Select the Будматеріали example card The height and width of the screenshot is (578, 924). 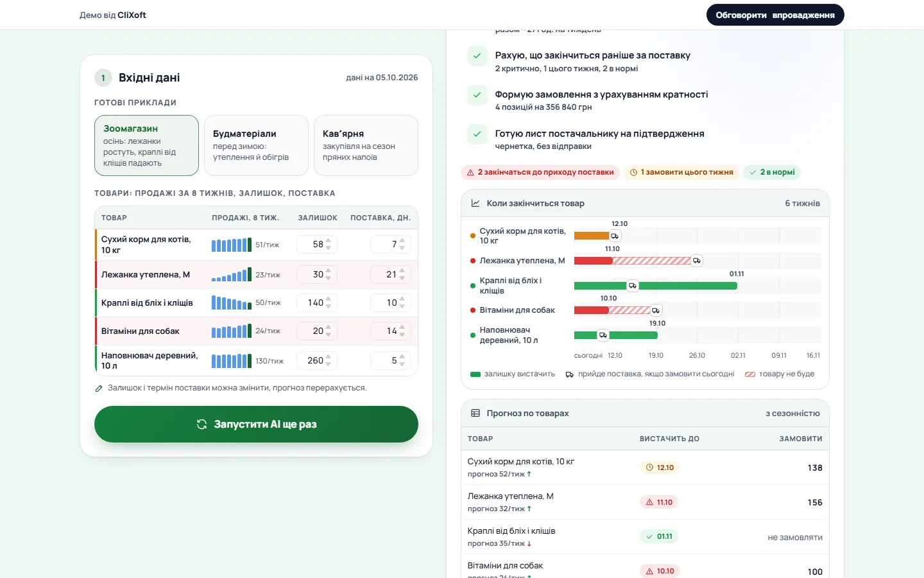[256, 145]
